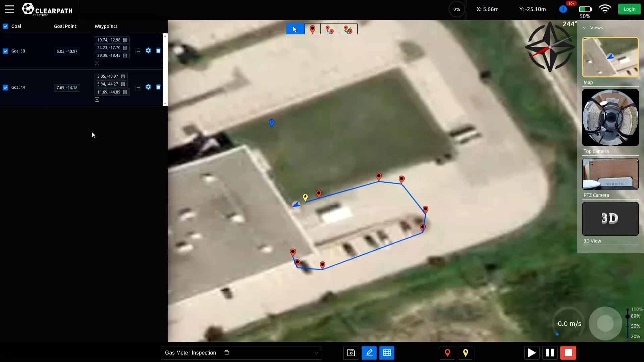Open the hamburger navigation menu
The height and width of the screenshot is (362, 644).
coord(9,9)
